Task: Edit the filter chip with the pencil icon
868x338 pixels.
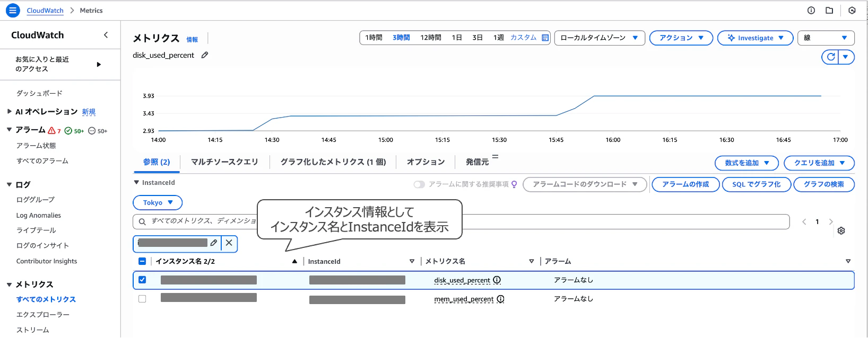Action: coord(213,243)
